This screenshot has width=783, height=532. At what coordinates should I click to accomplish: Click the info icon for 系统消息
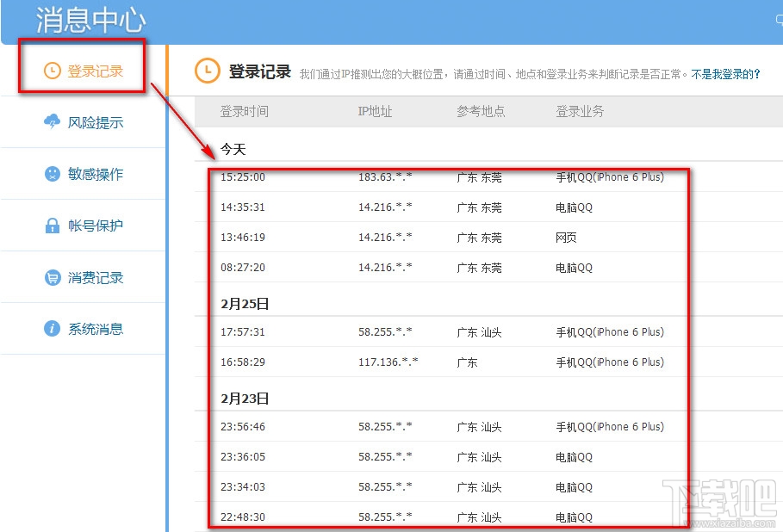coord(52,328)
